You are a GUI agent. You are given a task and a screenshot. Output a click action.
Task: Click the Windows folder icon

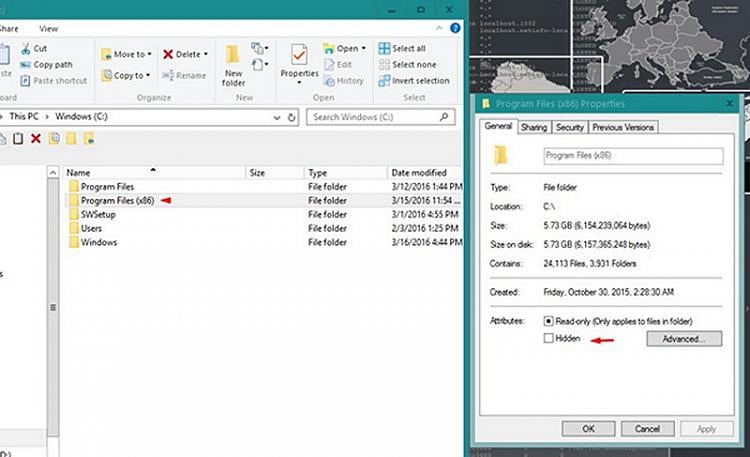(74, 242)
